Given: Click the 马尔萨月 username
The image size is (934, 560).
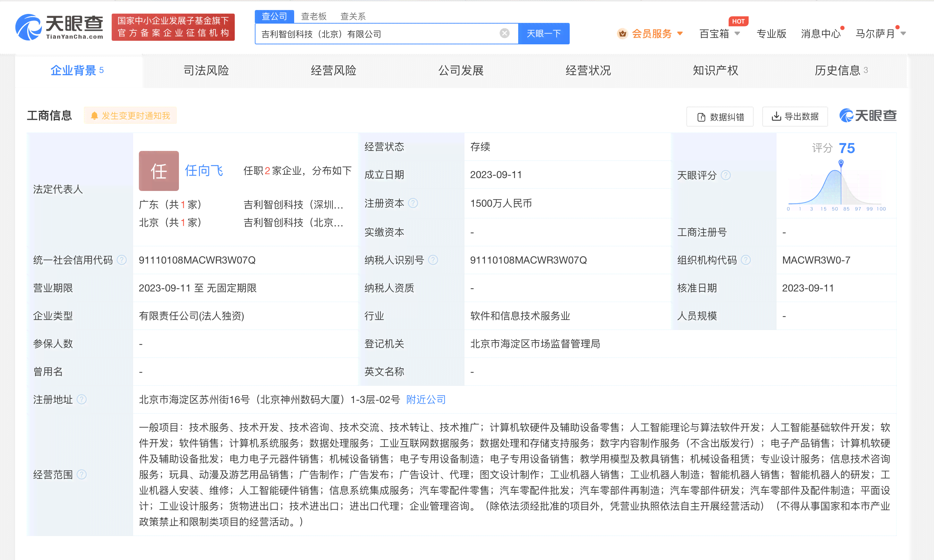Looking at the screenshot, I should click(x=875, y=34).
